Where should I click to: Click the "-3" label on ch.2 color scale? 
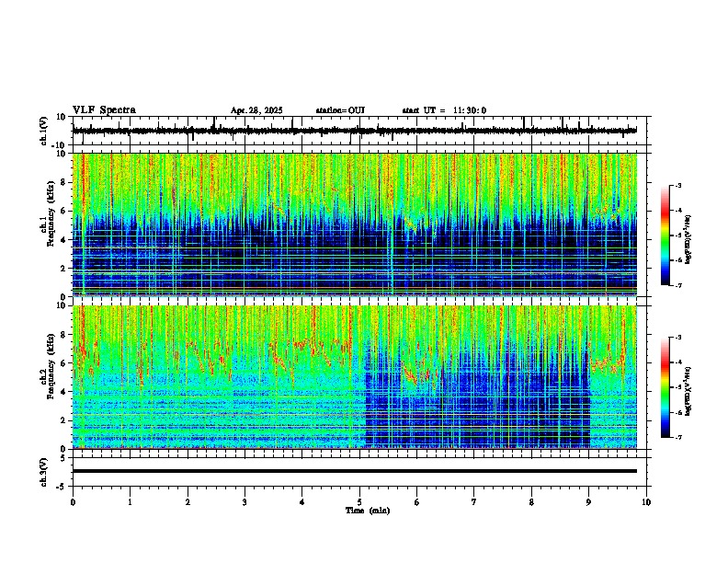[x=678, y=338]
